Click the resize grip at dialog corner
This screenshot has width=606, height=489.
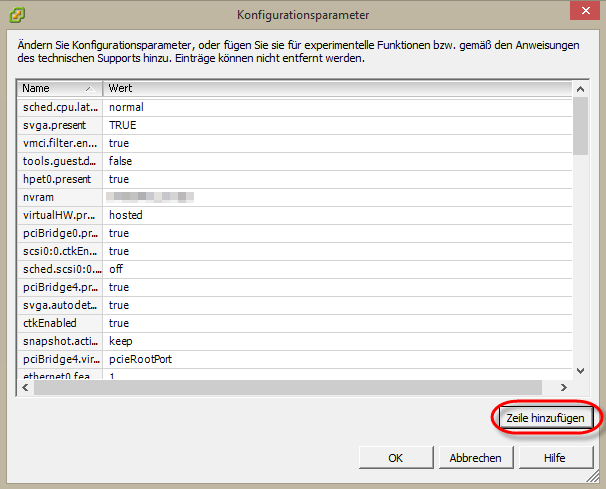point(593,477)
